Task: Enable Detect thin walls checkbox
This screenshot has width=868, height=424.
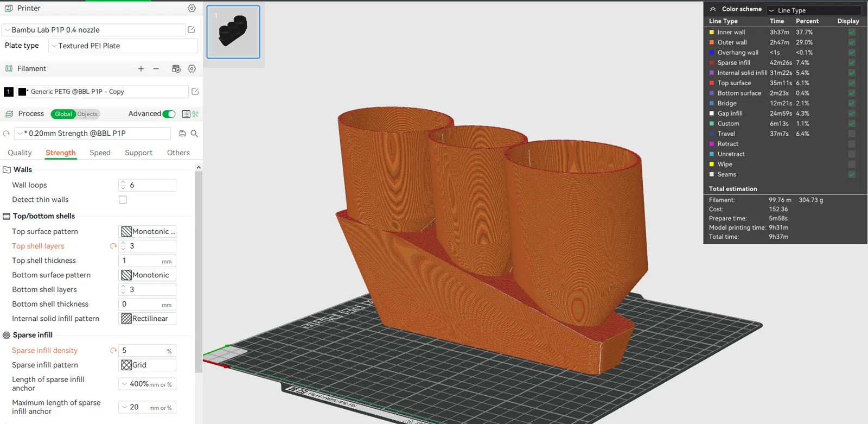Action: [x=123, y=200]
